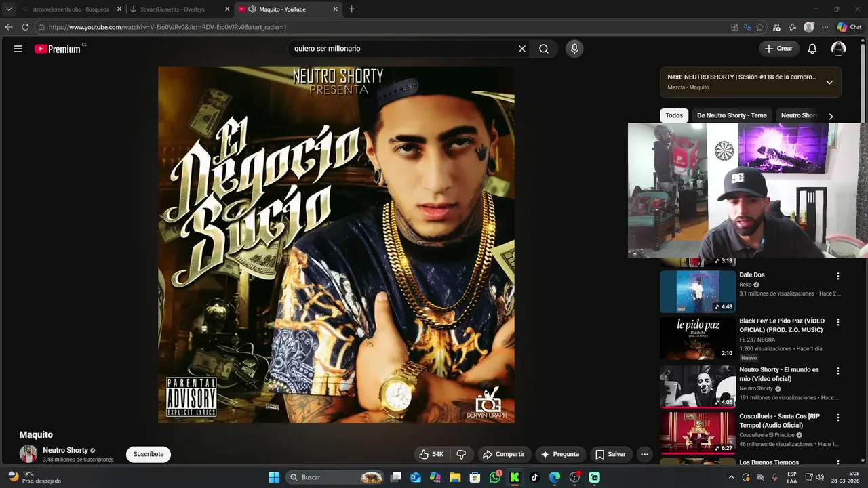
Task: Show more filter chips with right arrow
Action: coord(831,116)
